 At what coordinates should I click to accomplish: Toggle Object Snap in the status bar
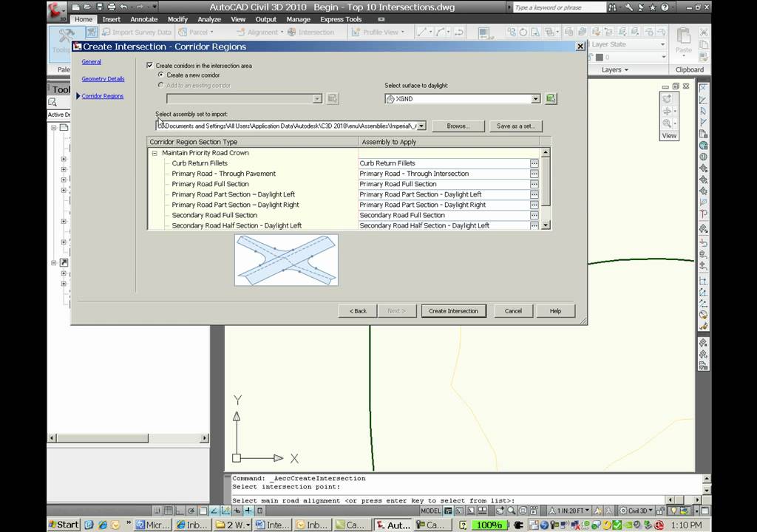pyautogui.click(x=203, y=511)
